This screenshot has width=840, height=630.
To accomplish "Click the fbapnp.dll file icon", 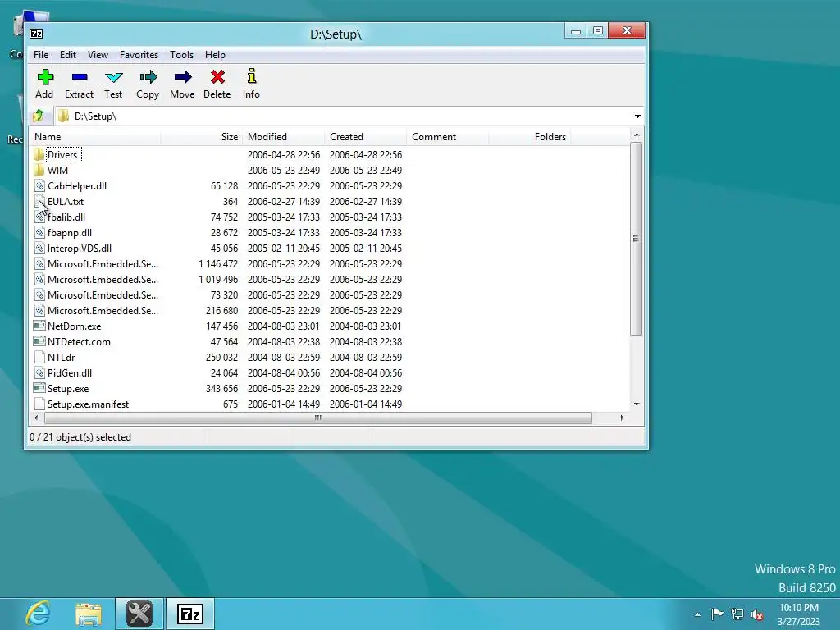I will (x=39, y=232).
